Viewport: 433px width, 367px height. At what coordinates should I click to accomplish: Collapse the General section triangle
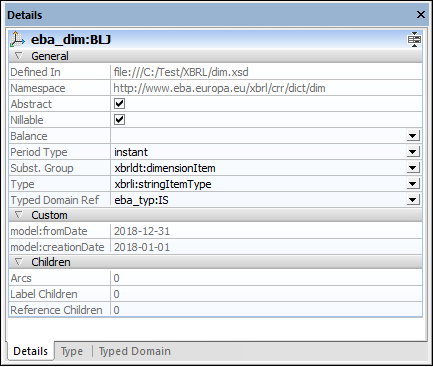(x=19, y=56)
